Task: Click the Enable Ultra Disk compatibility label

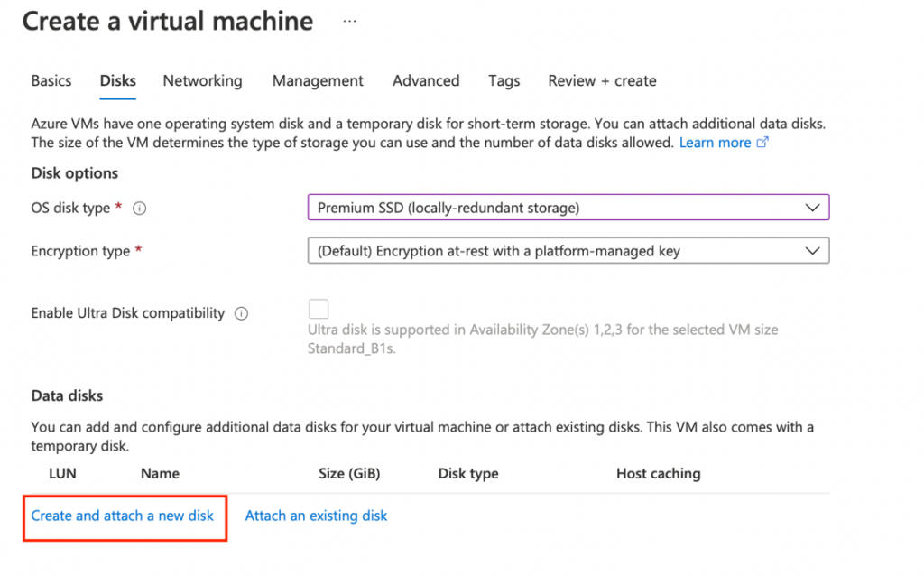Action: click(128, 313)
